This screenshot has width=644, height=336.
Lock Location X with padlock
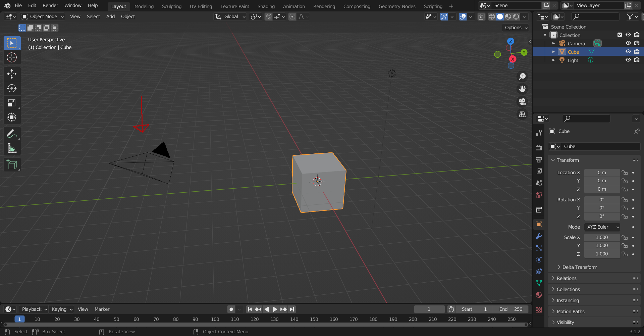(625, 173)
